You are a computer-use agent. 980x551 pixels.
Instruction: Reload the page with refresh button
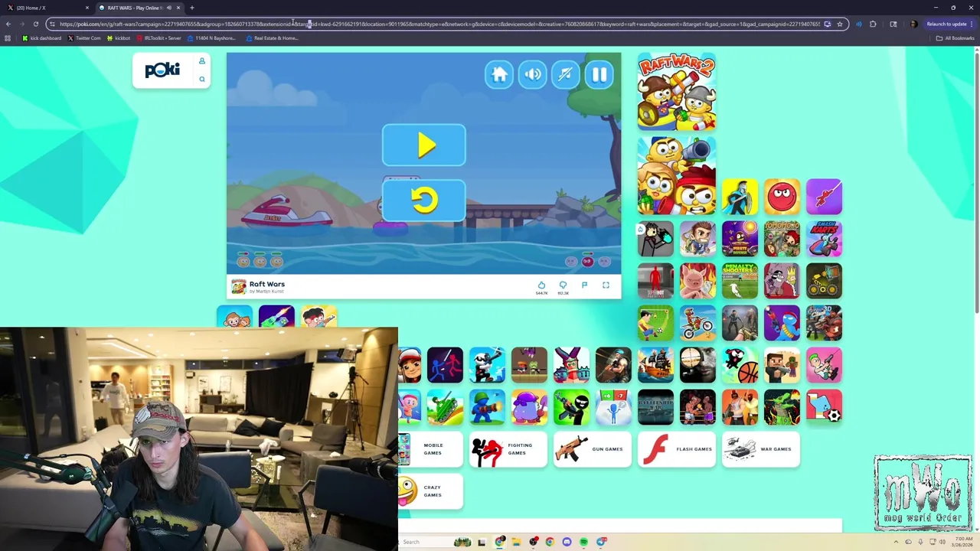coord(35,24)
